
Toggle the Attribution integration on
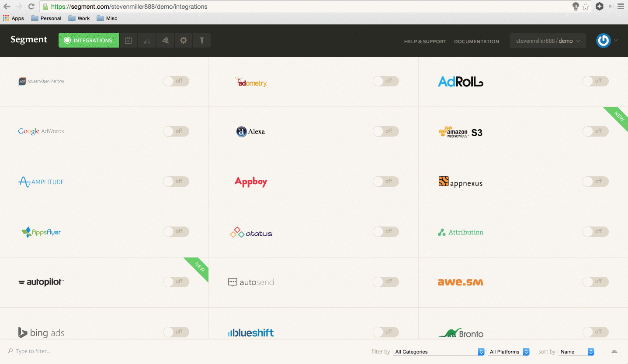pos(595,231)
